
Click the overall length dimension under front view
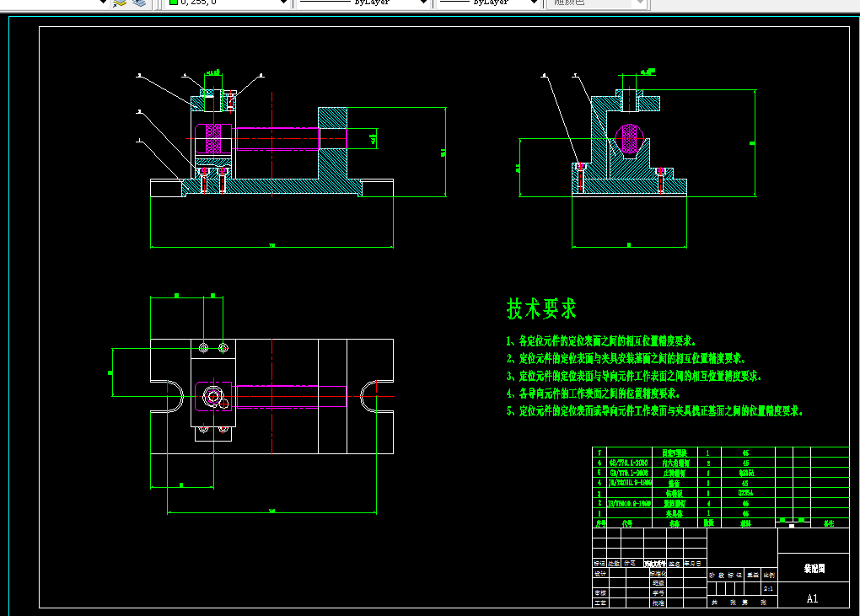click(272, 246)
